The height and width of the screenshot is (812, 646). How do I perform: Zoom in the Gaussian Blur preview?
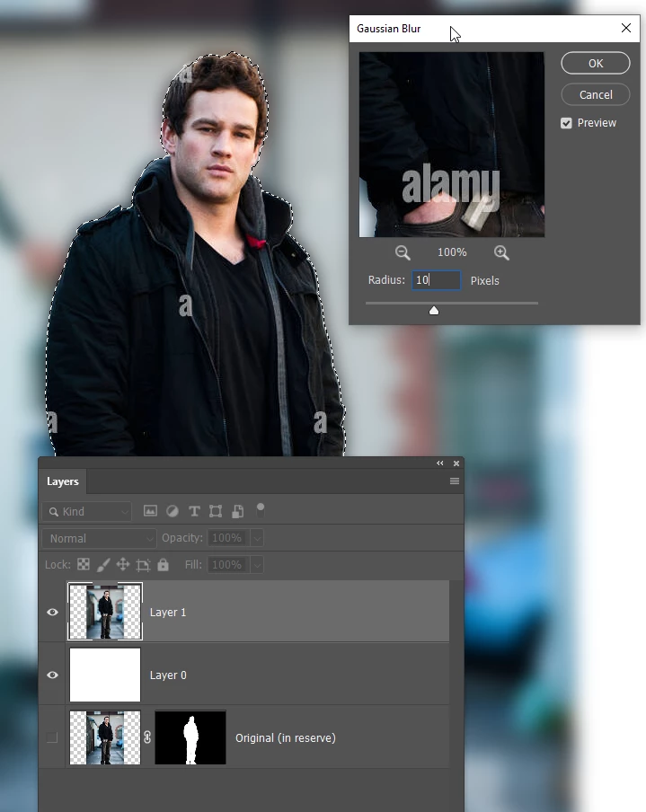coord(501,252)
